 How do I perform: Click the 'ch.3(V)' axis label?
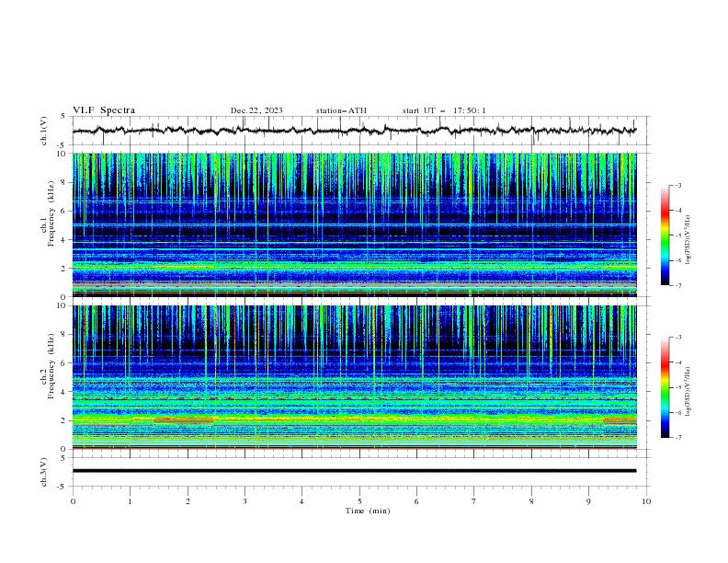pos(44,472)
